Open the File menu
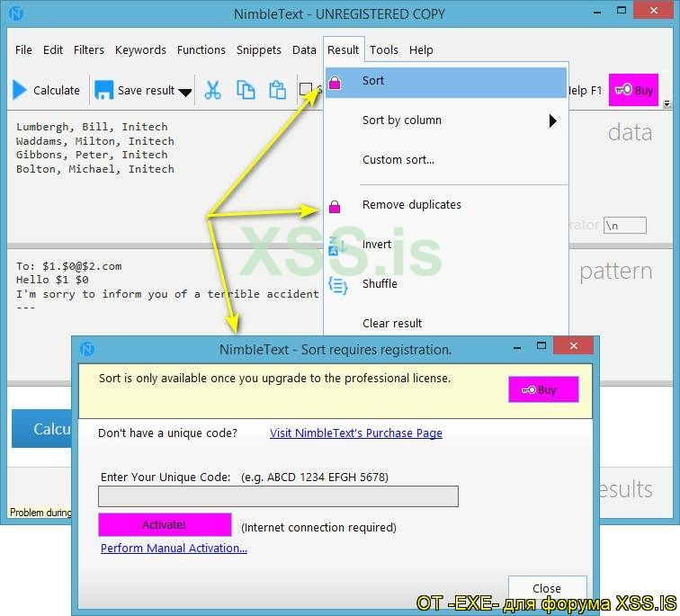The width and height of the screenshot is (680, 616). pyautogui.click(x=23, y=49)
